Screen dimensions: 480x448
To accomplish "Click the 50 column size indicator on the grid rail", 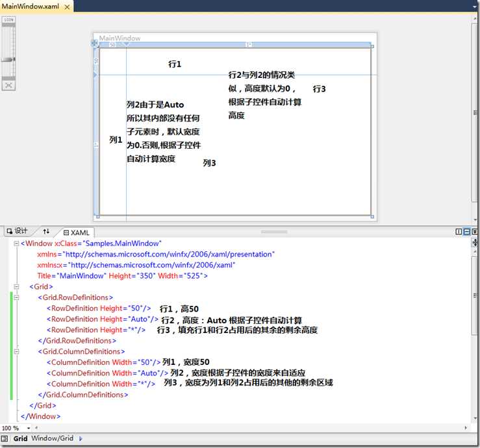I will [112, 45].
